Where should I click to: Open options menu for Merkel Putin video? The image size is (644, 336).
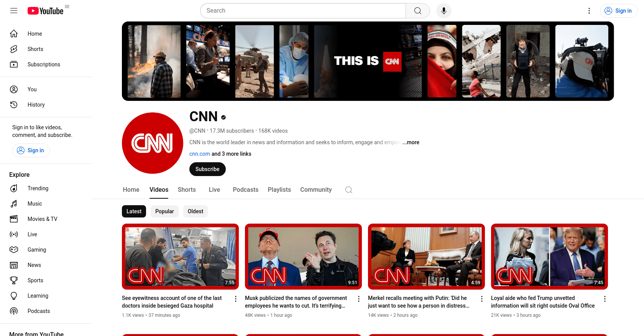482,299
